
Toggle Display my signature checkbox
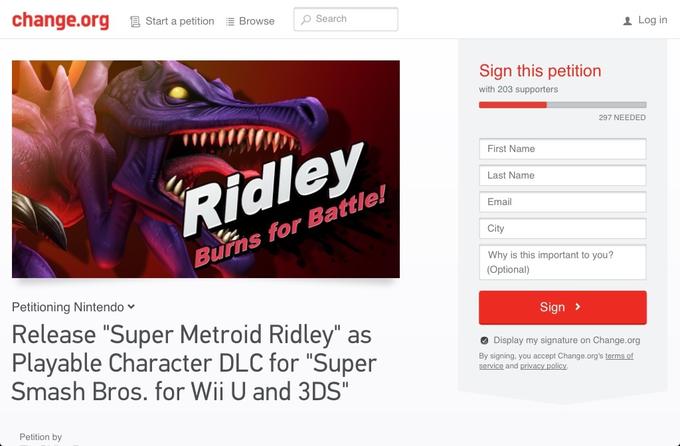[x=484, y=340]
